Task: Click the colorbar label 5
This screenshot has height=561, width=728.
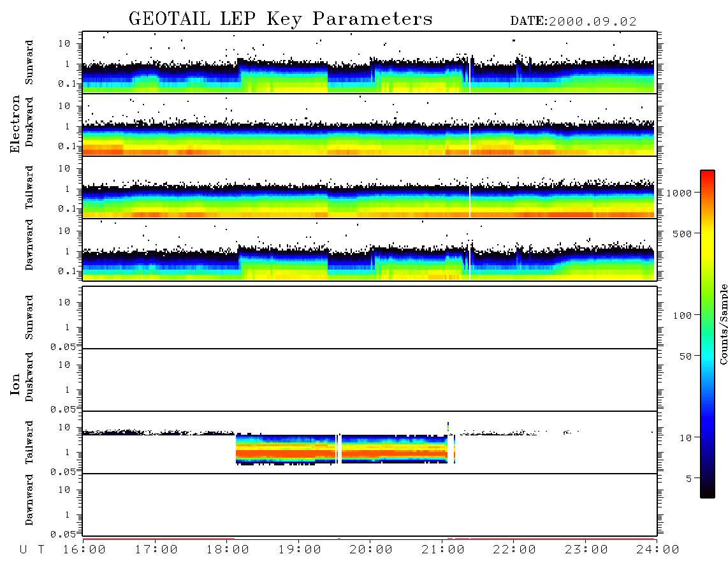Action: [x=689, y=479]
